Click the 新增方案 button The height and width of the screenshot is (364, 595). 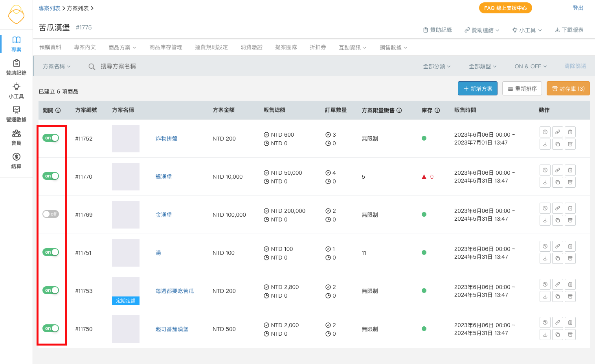click(x=477, y=88)
